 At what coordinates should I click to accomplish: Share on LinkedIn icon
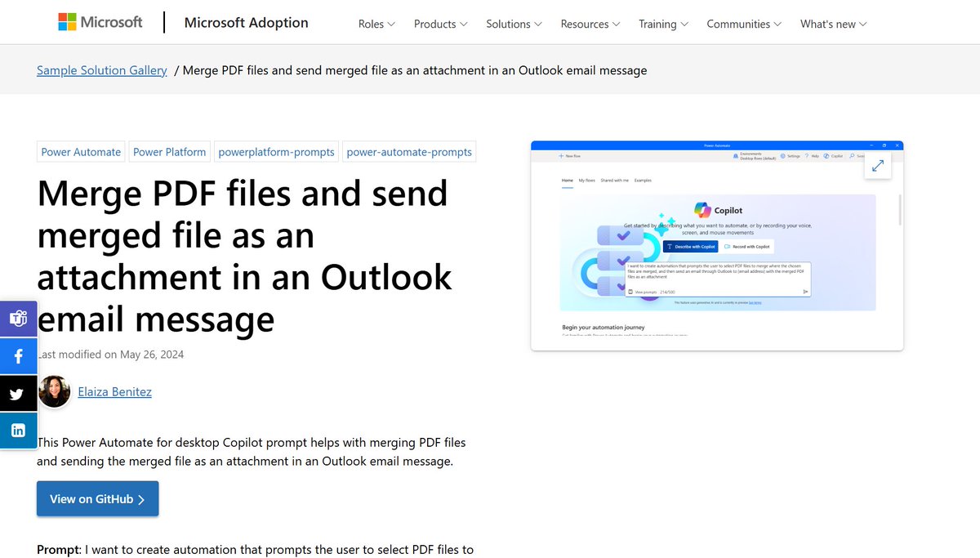click(x=18, y=430)
